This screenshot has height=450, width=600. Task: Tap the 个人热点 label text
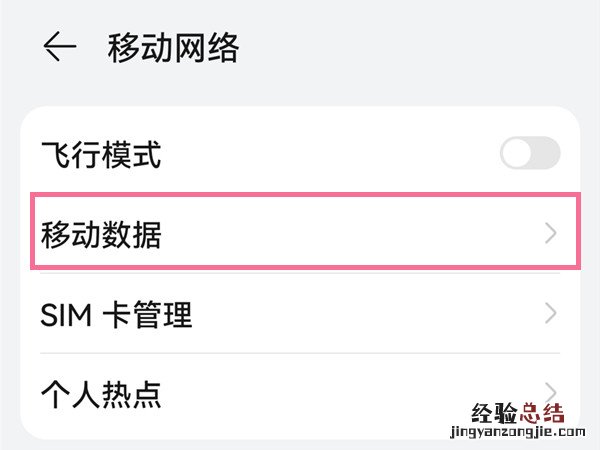click(101, 393)
